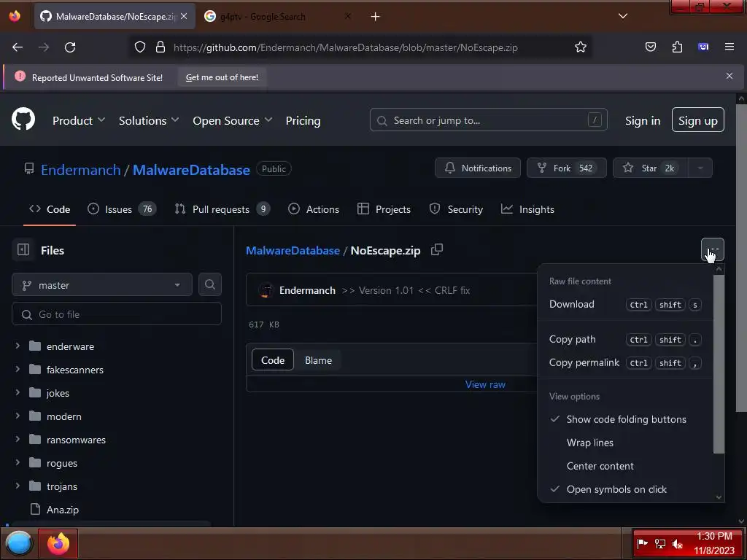747x560 pixels.
Task: Click the padlock site info icon
Action: pos(160,47)
